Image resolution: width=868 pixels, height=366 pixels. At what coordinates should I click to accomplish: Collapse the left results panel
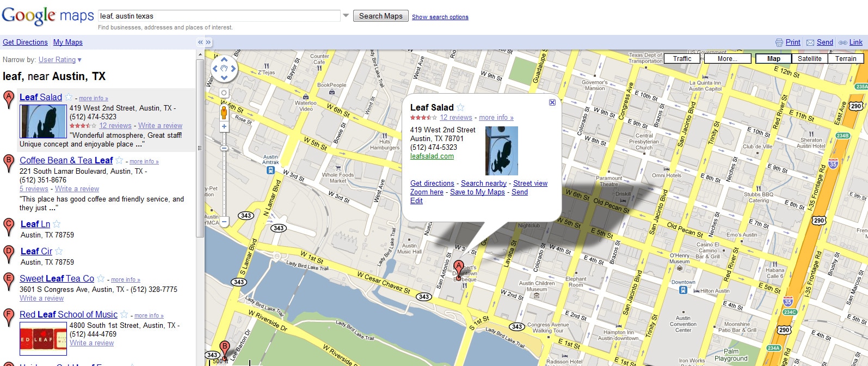200,42
